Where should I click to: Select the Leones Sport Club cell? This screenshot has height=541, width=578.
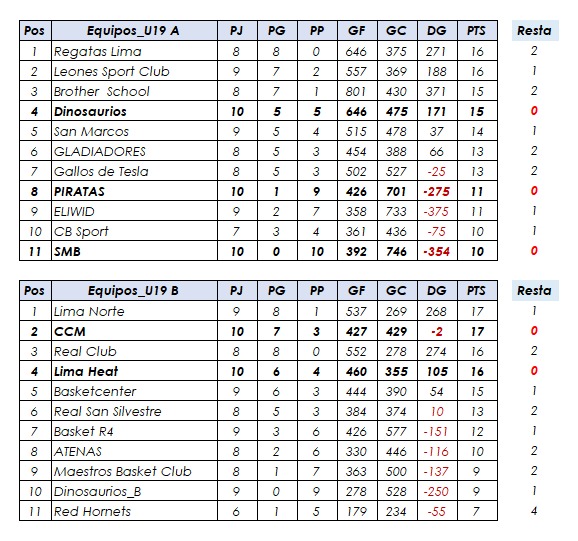(x=135, y=71)
